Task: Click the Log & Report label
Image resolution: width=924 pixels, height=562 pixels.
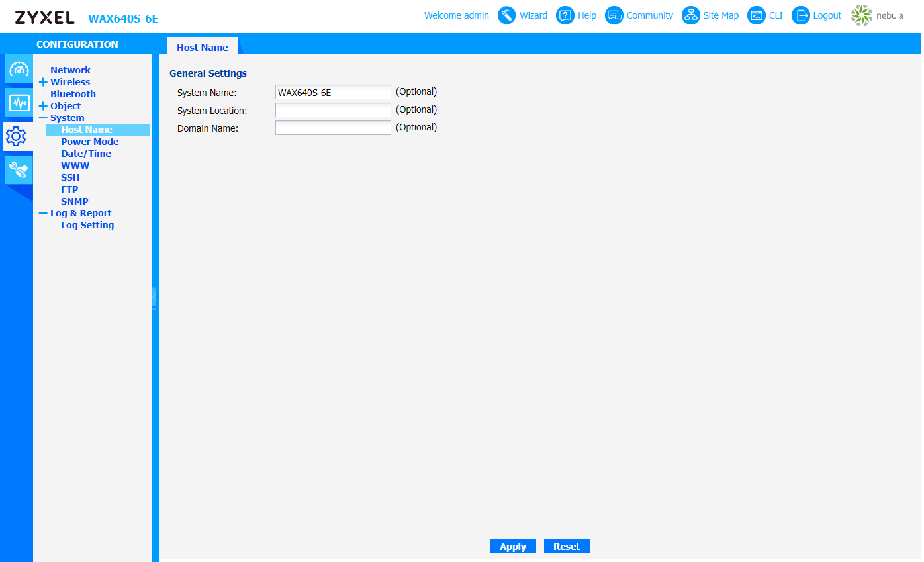Action: pos(81,213)
